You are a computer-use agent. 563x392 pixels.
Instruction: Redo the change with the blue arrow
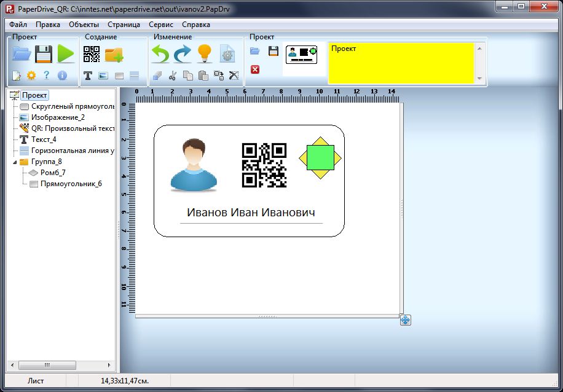[x=183, y=54]
